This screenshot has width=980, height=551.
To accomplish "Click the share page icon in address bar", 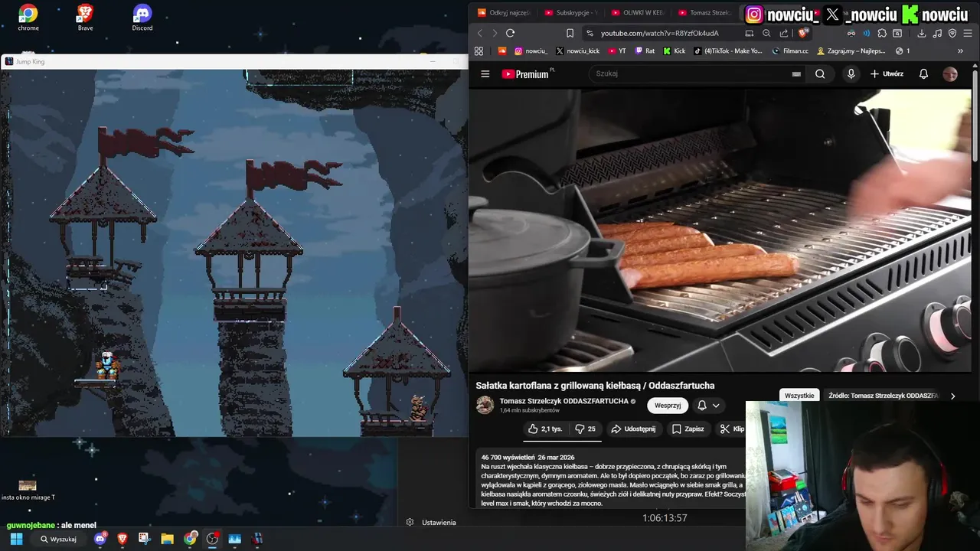I will [x=784, y=33].
